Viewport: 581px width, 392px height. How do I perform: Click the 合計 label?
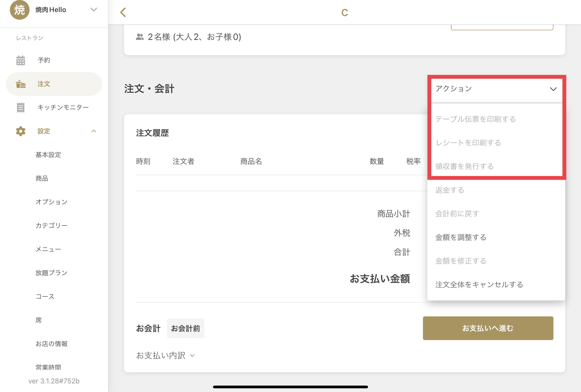402,252
